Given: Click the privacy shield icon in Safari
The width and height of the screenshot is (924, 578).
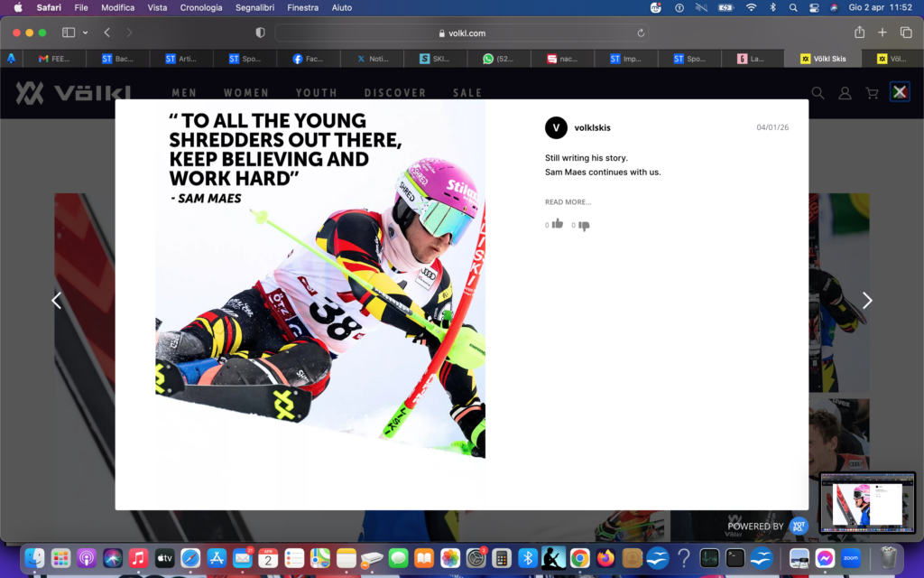Looking at the screenshot, I should coord(260,33).
